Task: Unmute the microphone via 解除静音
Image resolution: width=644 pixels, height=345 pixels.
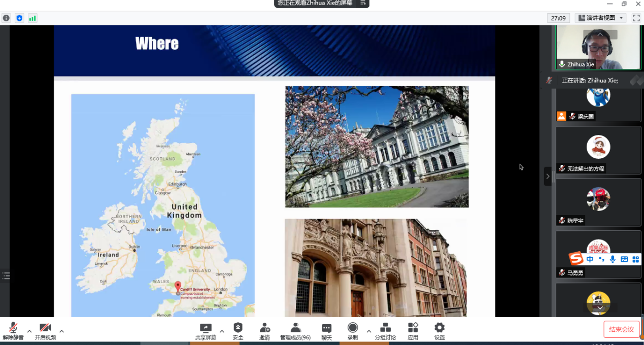Action: 13,331
